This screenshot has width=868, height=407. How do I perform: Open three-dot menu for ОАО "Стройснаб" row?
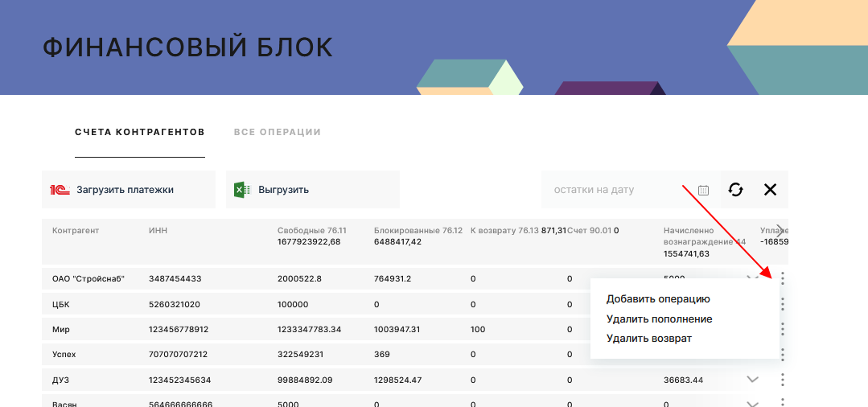pos(782,278)
